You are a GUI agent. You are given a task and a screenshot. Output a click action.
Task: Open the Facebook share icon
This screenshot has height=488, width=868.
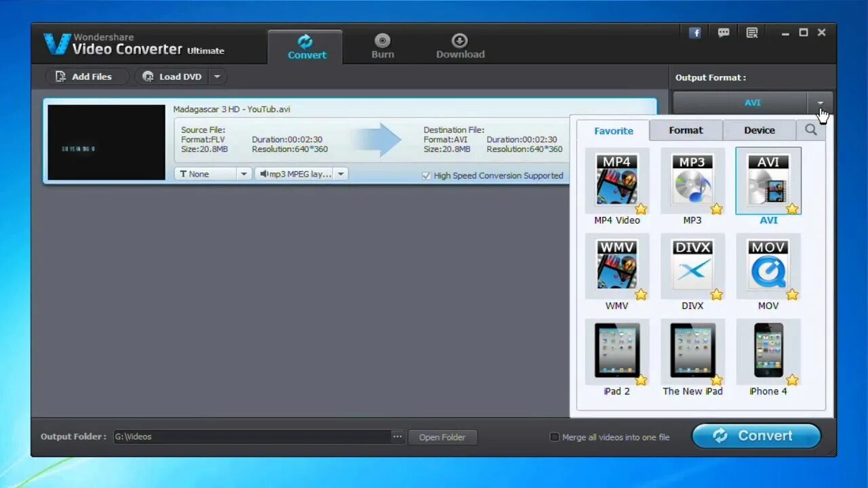(695, 33)
